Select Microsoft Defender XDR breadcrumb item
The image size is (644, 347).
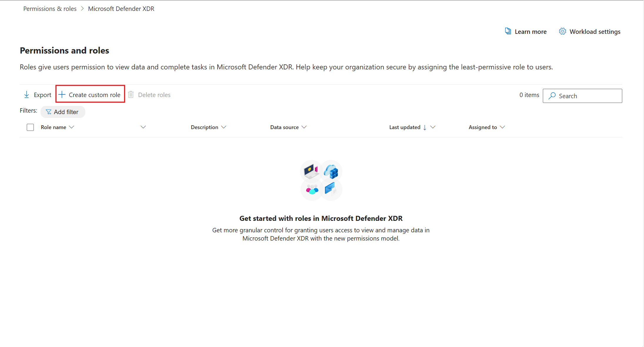click(x=121, y=9)
